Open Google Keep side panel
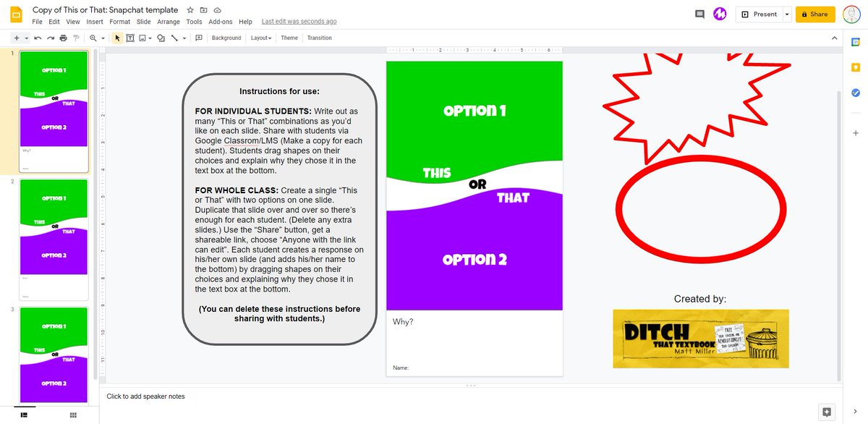The image size is (868, 424). pos(856,68)
